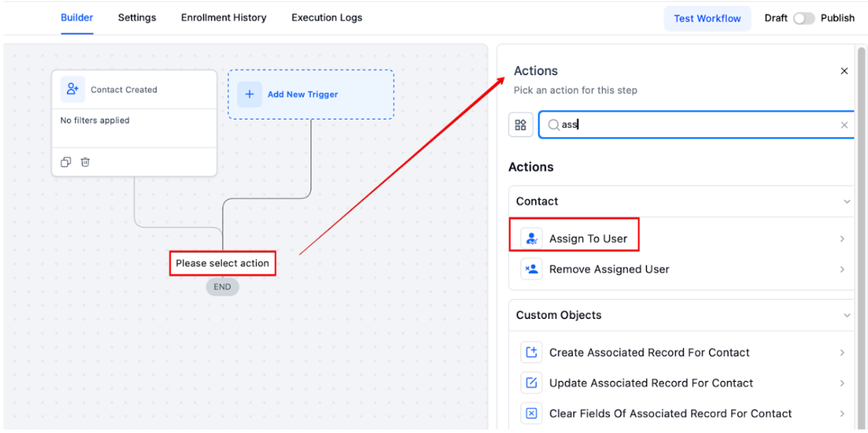This screenshot has width=868, height=433.
Task: Click the Update Associated Record icon
Action: click(531, 383)
